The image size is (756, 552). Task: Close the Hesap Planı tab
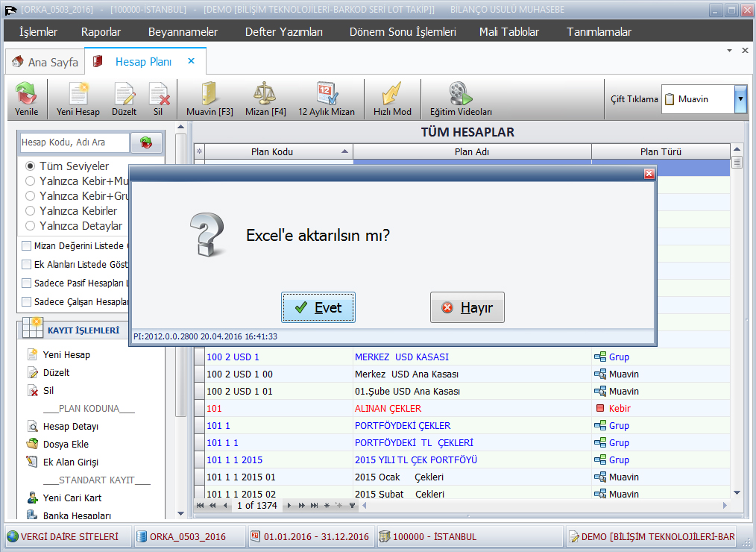click(x=192, y=61)
